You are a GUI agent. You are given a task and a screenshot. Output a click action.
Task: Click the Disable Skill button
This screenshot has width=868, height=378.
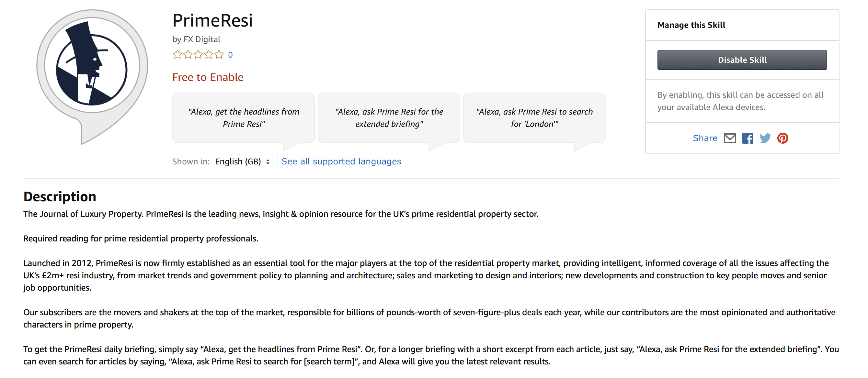click(x=742, y=60)
